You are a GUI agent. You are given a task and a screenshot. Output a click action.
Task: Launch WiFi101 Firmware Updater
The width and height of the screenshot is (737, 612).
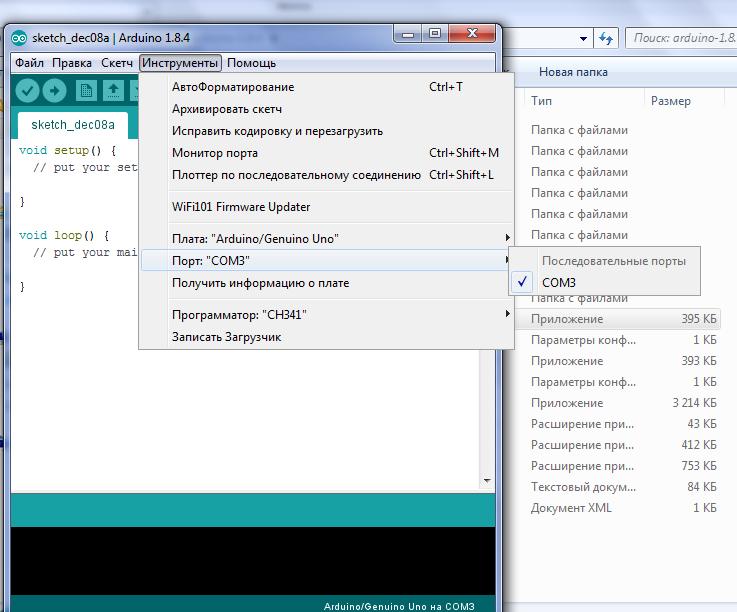[327, 207]
